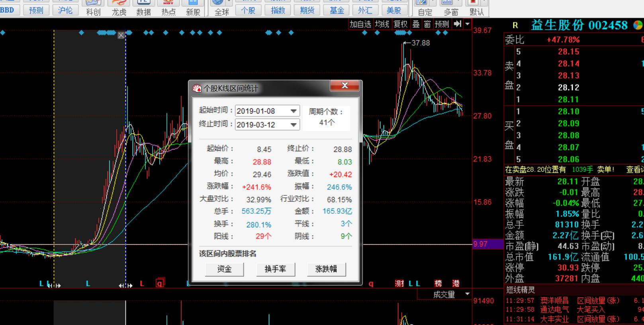Click the right interval boundary handle on timeline

click(126, 286)
